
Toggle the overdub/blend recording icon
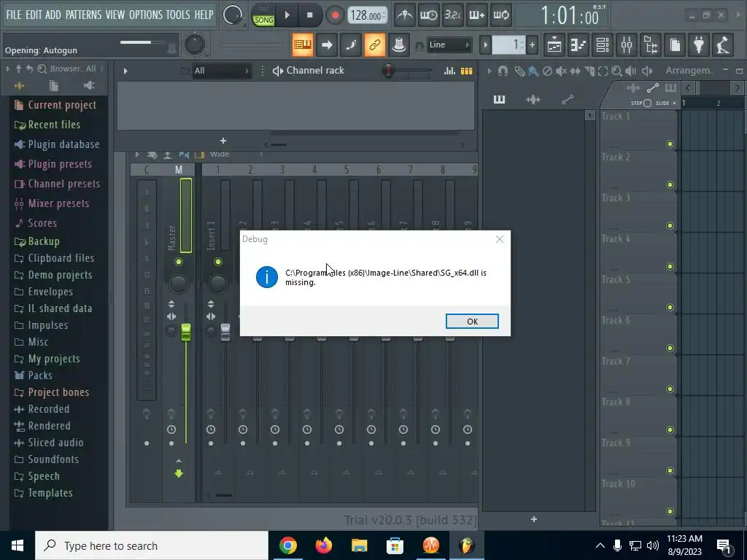[477, 15]
